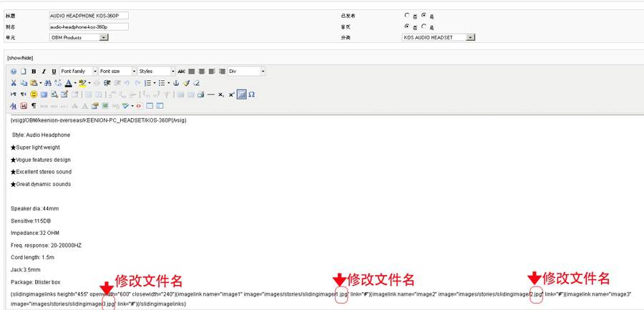Open the editor help globe icon
Viewport: 644px width, 310px height.
coord(14,71)
